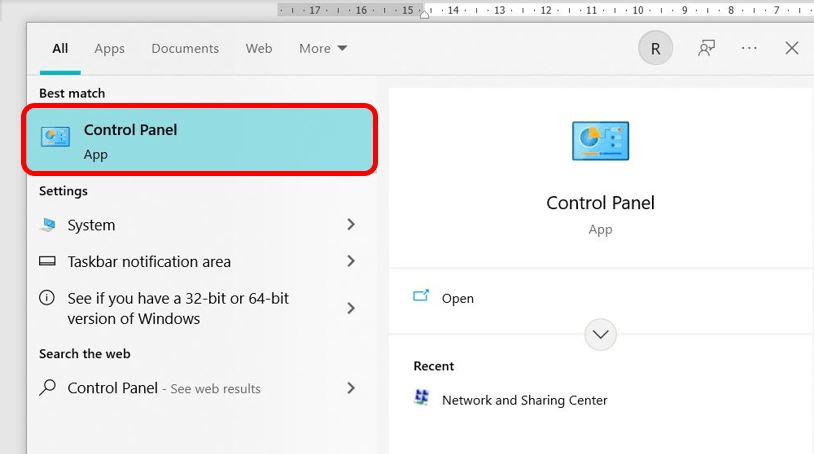The image size is (814, 454).
Task: Click the magnifier icon for web results
Action: tap(47, 388)
